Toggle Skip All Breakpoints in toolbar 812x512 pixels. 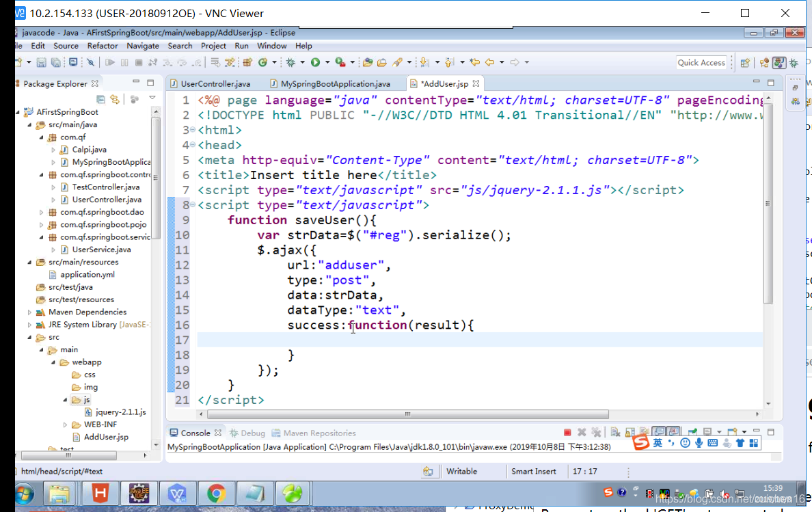91,63
